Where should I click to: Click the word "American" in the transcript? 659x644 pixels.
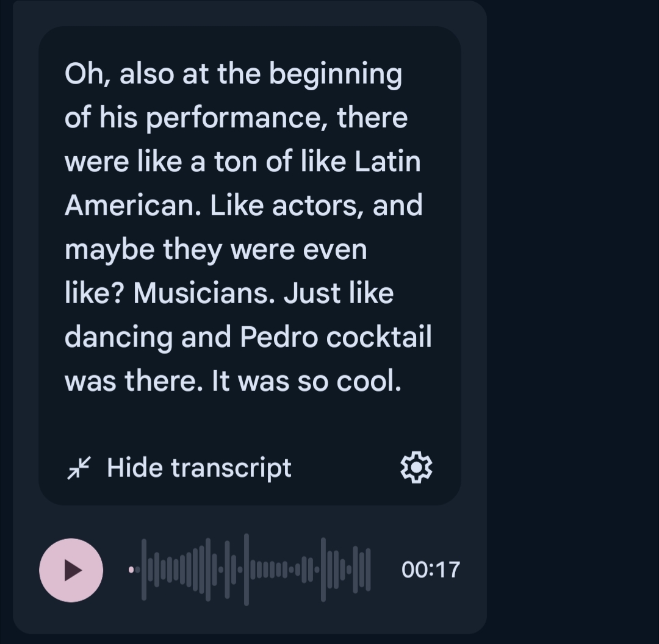coord(132,206)
